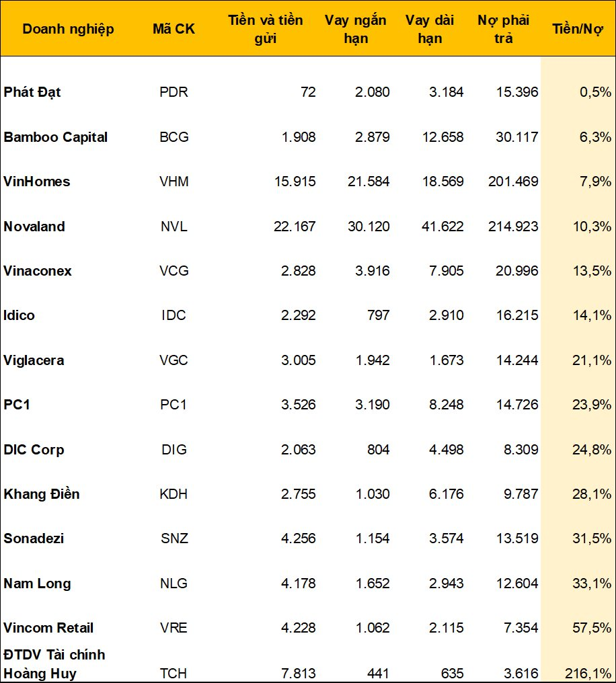The width and height of the screenshot is (616, 683).
Task: Select the 'Viglacera' company name
Action: [x=34, y=361]
